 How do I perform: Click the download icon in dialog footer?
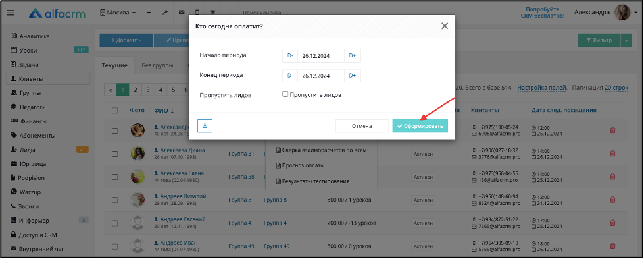click(x=205, y=126)
